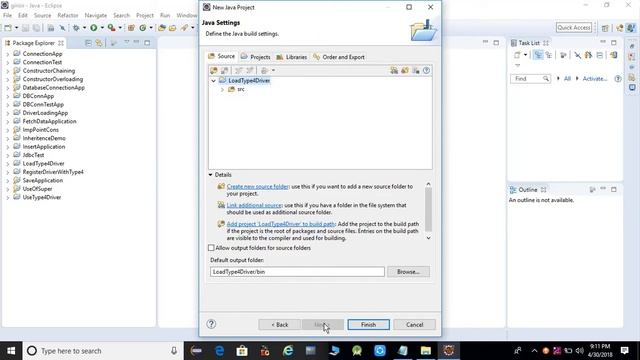The image size is (640, 360).
Task: Click the Windows Start button
Action: [11, 351]
